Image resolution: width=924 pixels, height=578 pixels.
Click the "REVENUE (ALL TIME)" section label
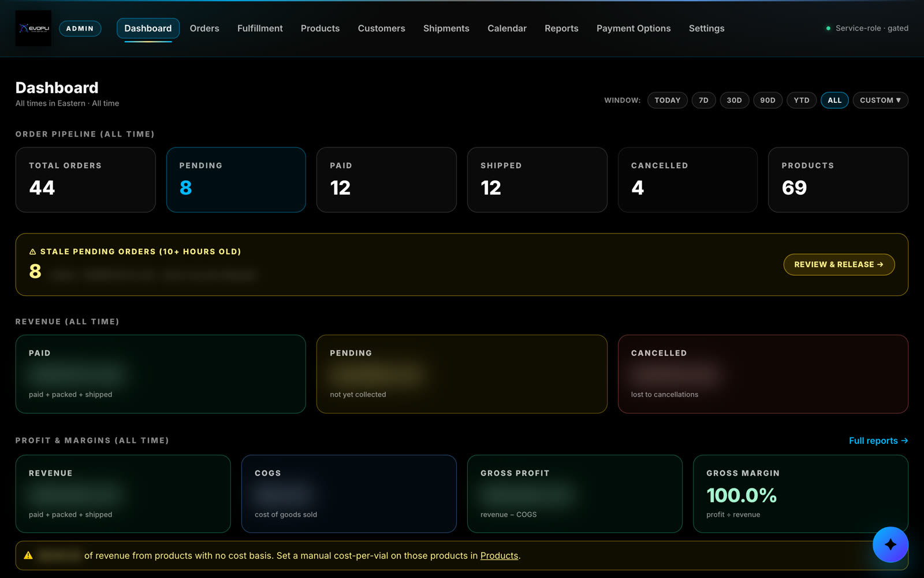click(67, 321)
